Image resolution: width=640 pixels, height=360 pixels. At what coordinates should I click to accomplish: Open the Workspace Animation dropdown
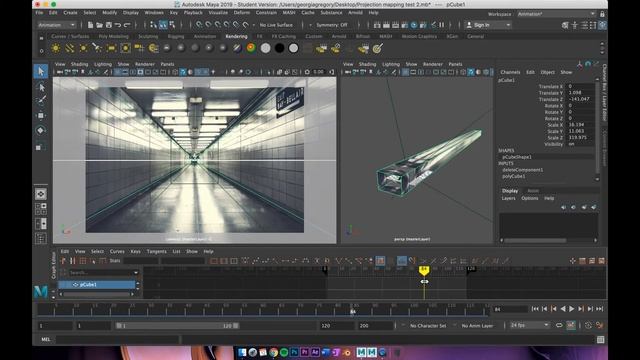[556, 14]
